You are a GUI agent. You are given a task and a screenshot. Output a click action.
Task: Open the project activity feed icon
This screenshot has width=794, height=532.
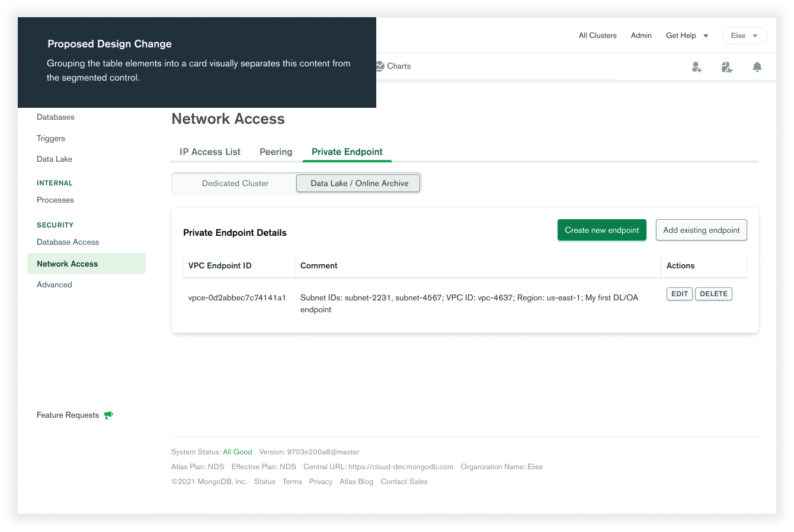(727, 67)
